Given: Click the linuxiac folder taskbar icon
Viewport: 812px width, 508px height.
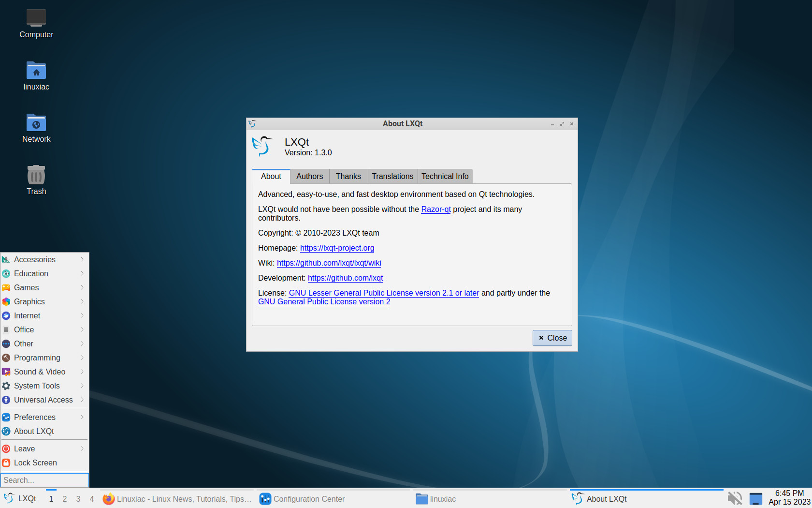Looking at the screenshot, I should (422, 499).
